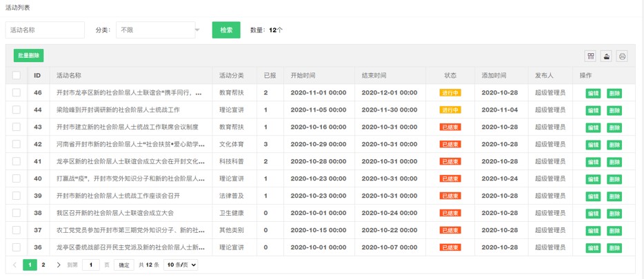This screenshot has height=279, width=644.
Task: Check the row with ID 42
Action: 17,144
